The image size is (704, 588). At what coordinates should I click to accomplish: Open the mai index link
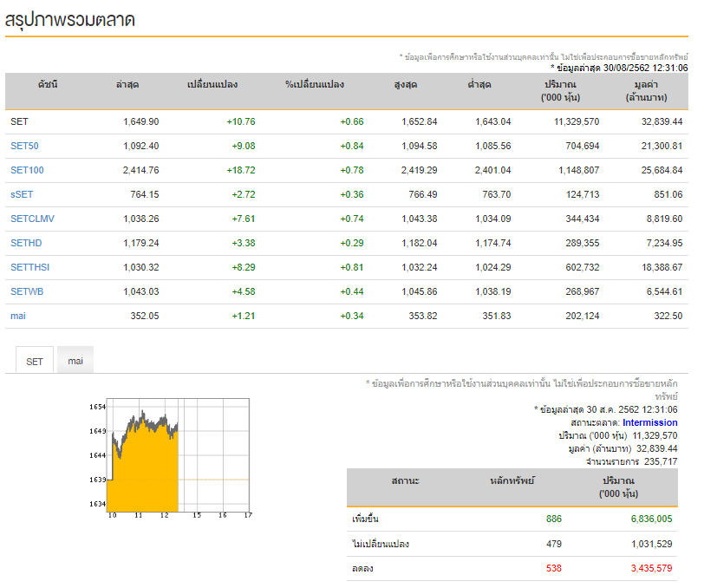click(x=18, y=316)
